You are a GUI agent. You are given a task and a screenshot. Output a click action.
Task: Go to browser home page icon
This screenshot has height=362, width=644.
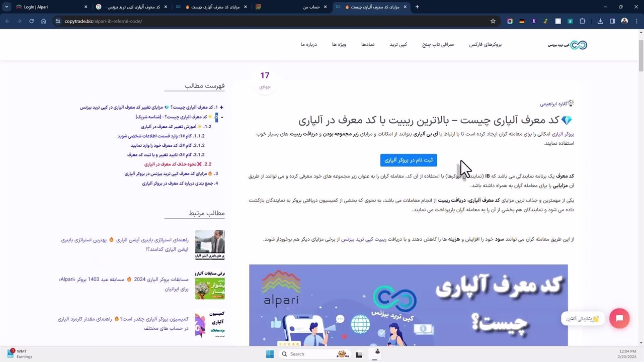click(x=44, y=21)
